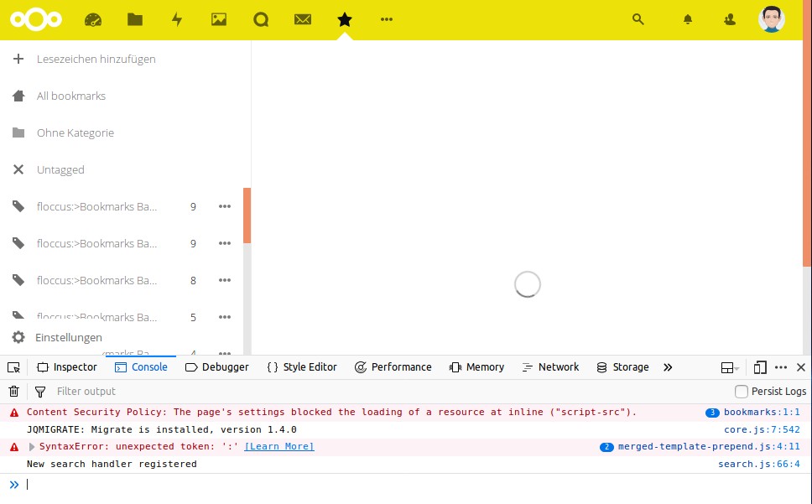The image size is (812, 504).
Task: Activate the element picker in DevTools
Action: coord(13,367)
